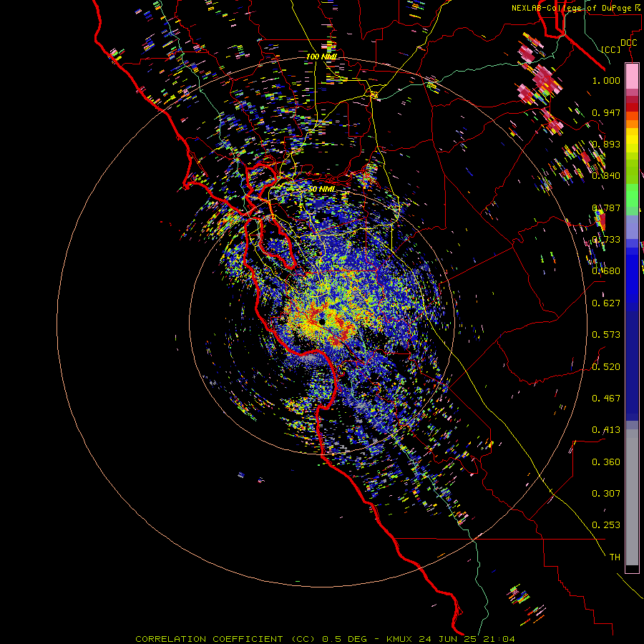The height and width of the screenshot is (644, 644).
Task: Click the 0.520 legend value
Action: 606,367
